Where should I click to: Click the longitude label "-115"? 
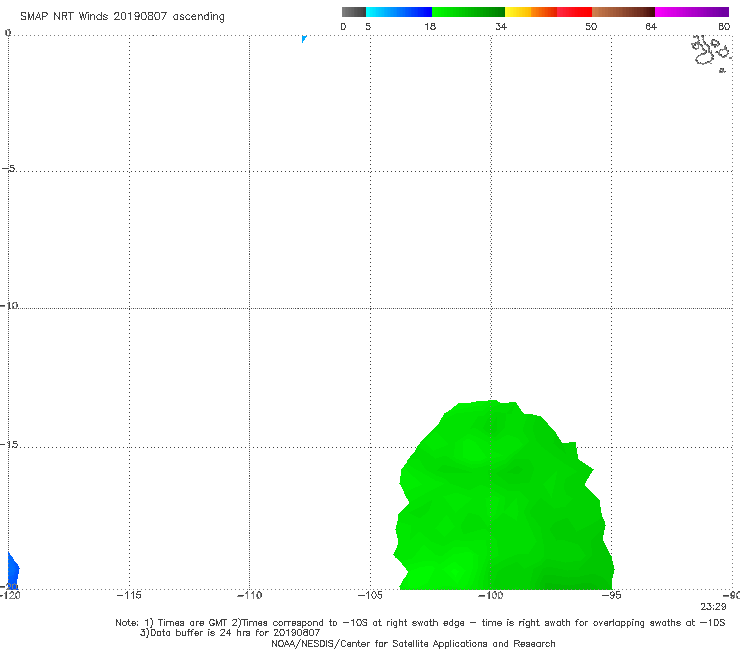(x=129, y=595)
